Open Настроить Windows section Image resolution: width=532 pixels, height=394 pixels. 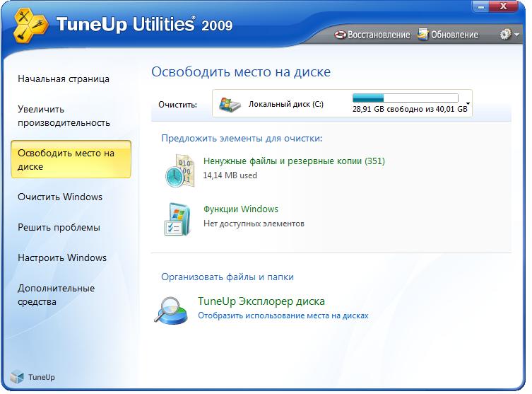(62, 257)
